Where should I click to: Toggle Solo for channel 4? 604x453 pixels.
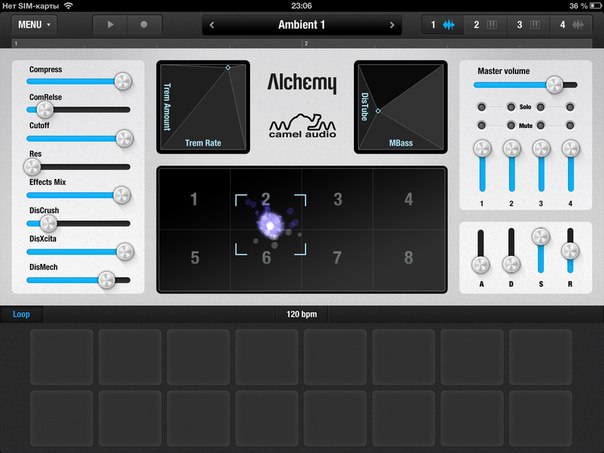pyautogui.click(x=570, y=107)
